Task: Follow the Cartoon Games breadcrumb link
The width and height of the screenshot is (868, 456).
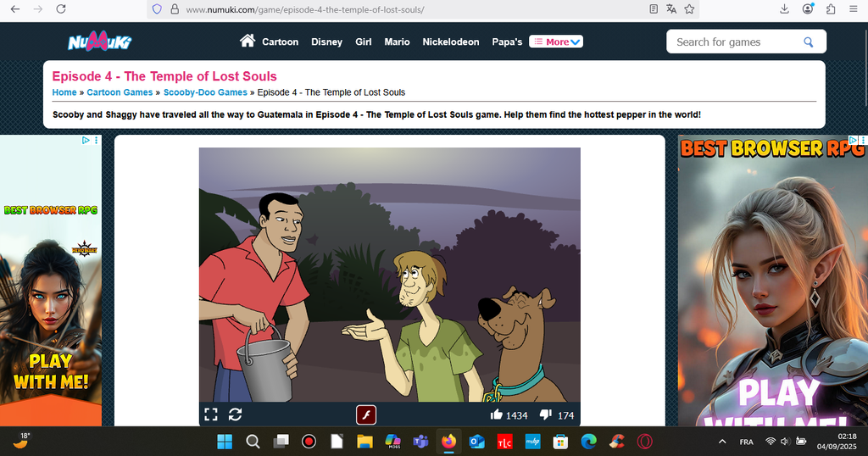Action: pos(120,92)
